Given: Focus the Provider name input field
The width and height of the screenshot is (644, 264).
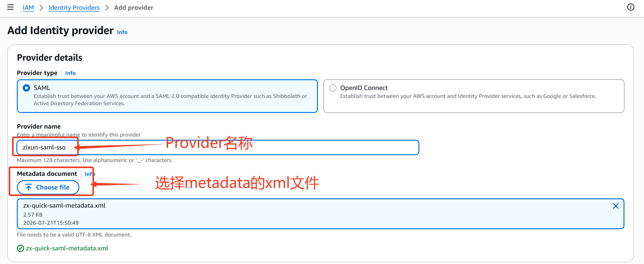Looking at the screenshot, I should 218,147.
